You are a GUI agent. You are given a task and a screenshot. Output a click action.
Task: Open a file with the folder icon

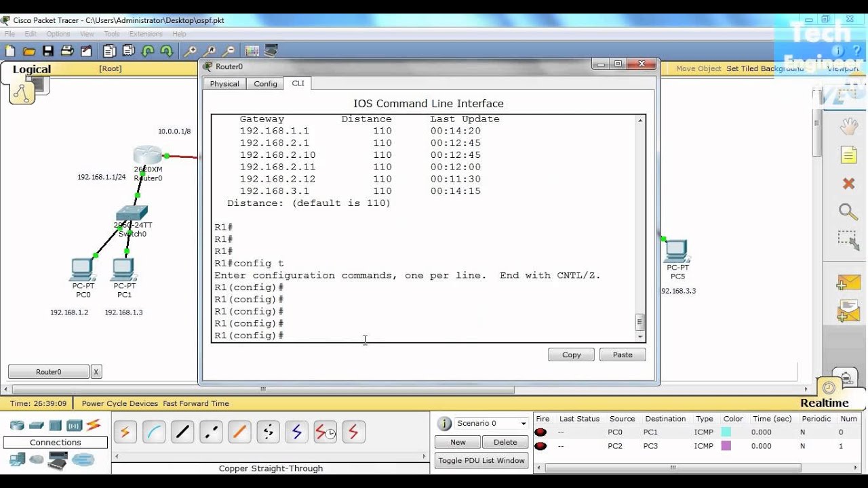click(29, 51)
